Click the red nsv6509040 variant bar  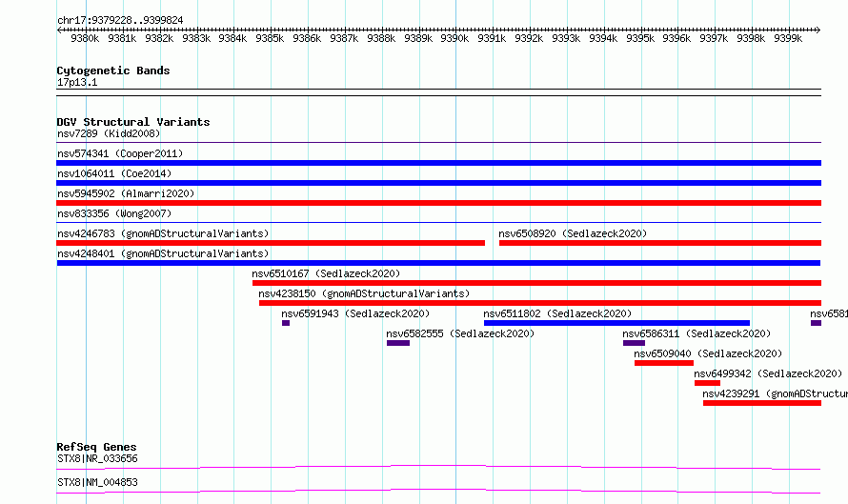pyautogui.click(x=663, y=363)
